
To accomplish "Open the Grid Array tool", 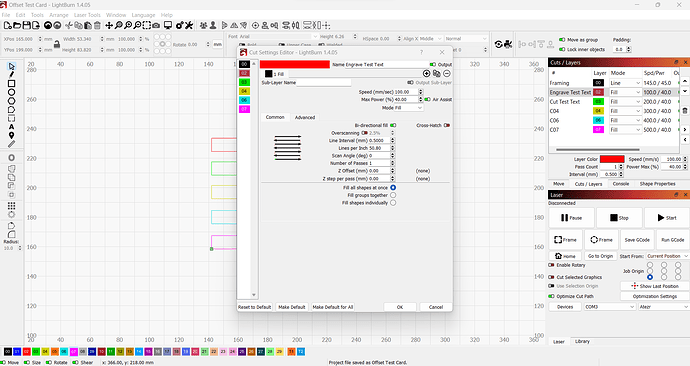I will pyautogui.click(x=11, y=205).
